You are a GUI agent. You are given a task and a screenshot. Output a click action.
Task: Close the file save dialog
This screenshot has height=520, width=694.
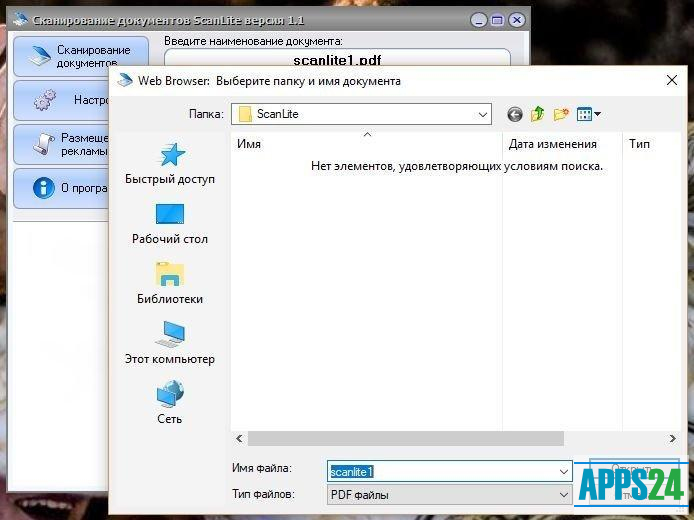(669, 80)
